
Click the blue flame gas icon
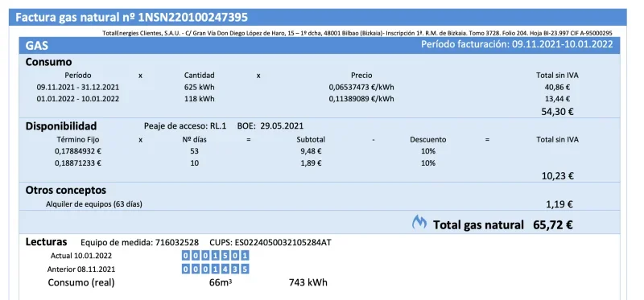pyautogui.click(x=419, y=223)
